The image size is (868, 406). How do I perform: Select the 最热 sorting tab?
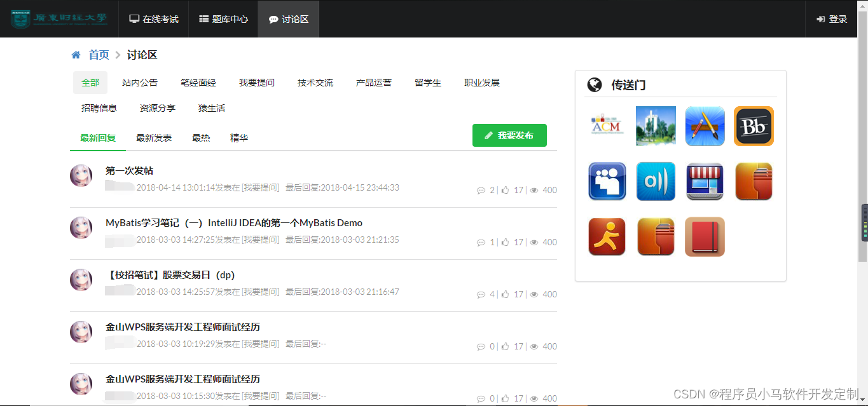pos(201,137)
